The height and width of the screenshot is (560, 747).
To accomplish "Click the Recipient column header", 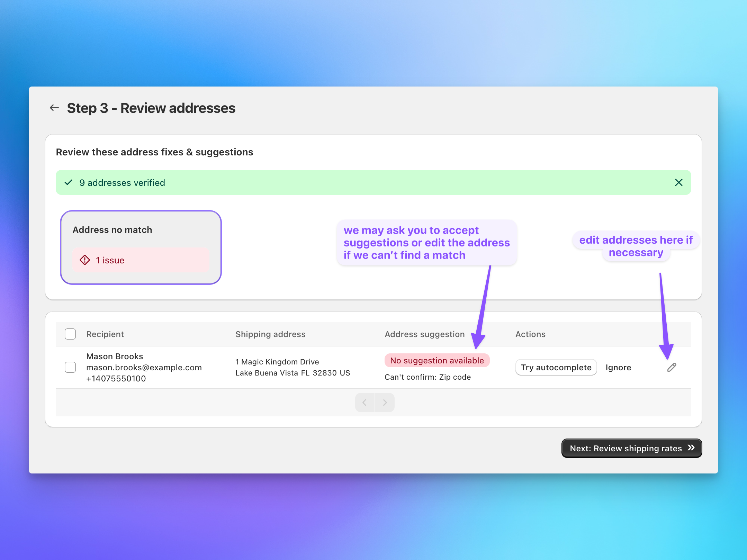I will coord(105,334).
